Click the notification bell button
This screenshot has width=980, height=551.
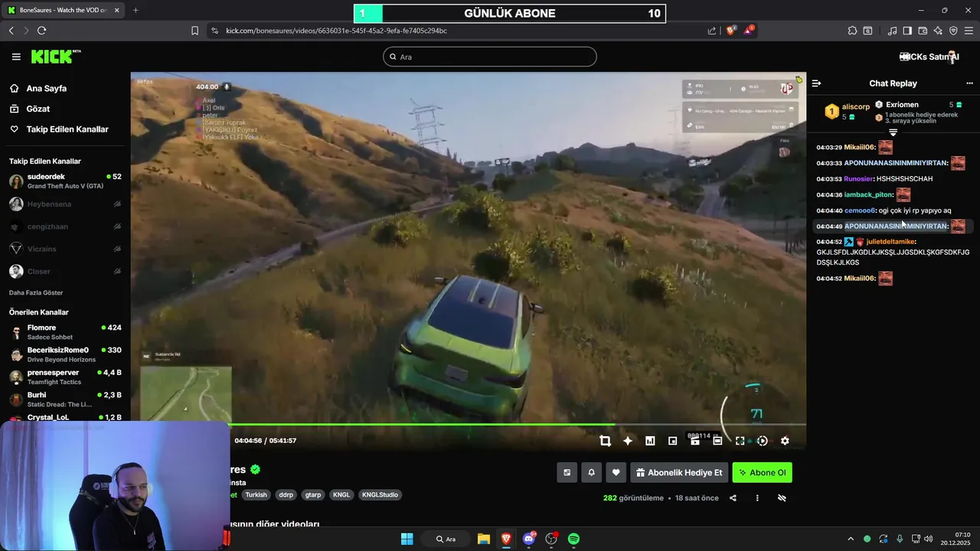[591, 473]
